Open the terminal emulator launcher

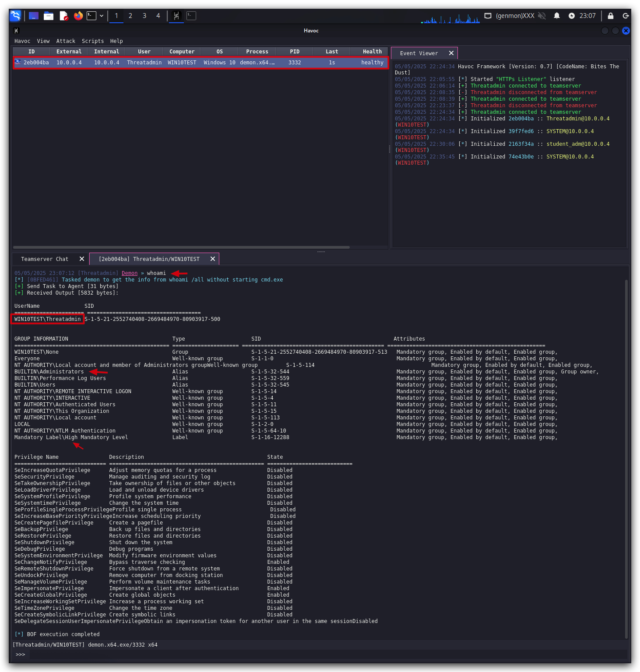[x=91, y=16]
